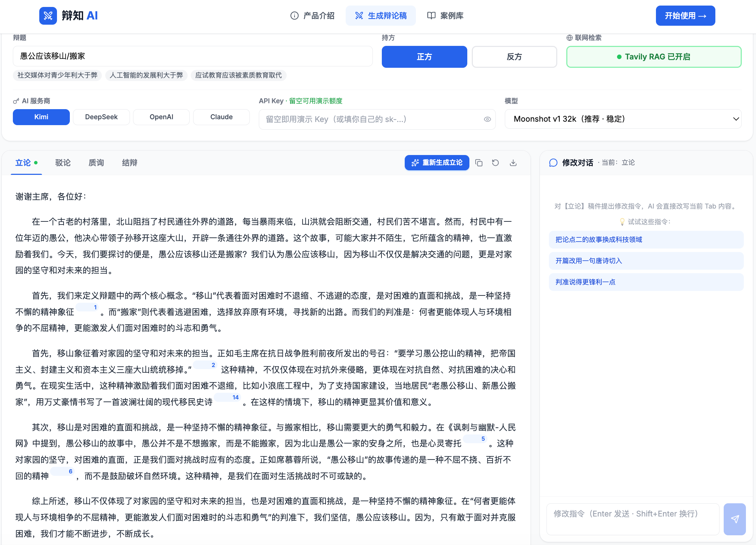The image size is (756, 545).
Task: Copy the generated debate draft
Action: coord(479,162)
